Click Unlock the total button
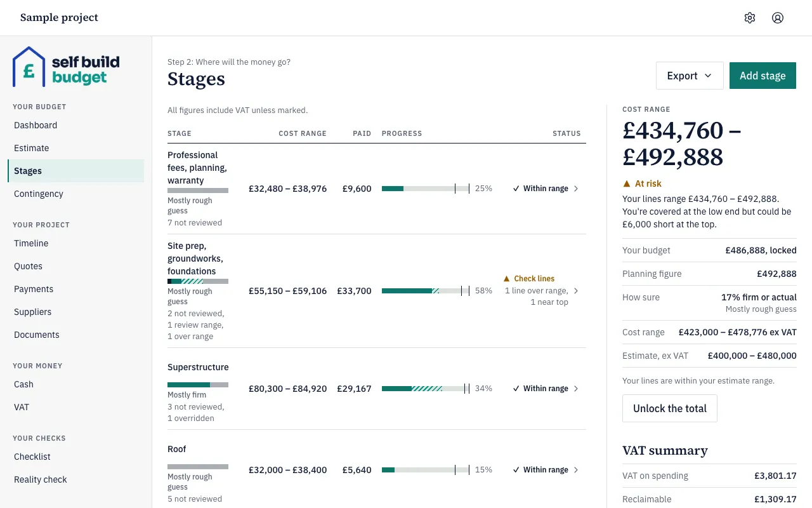The width and height of the screenshot is (812, 508). click(x=670, y=408)
